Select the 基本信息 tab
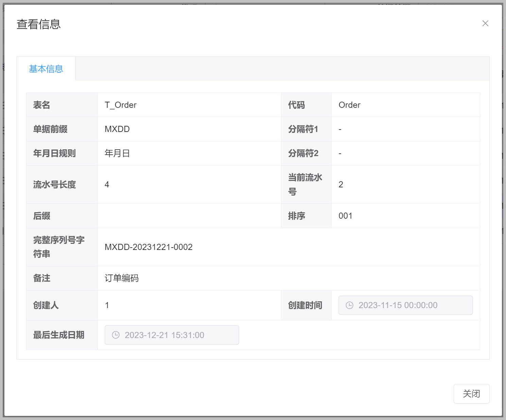This screenshot has width=506, height=420. click(46, 69)
